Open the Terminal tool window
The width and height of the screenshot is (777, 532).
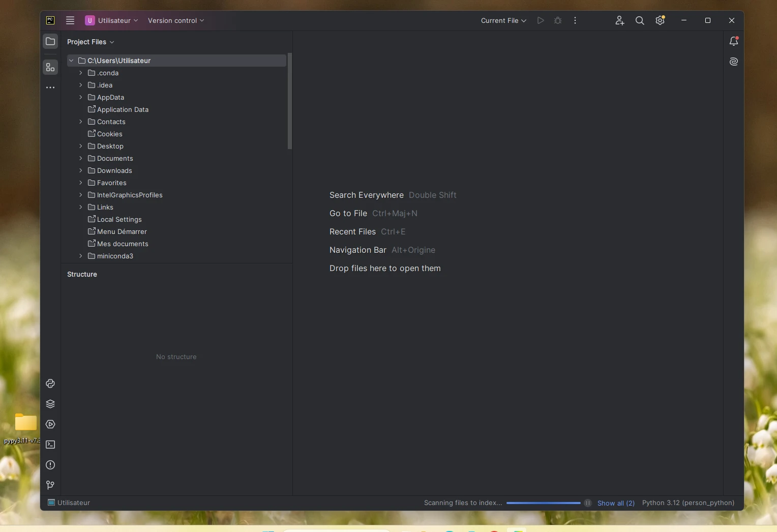(50, 445)
